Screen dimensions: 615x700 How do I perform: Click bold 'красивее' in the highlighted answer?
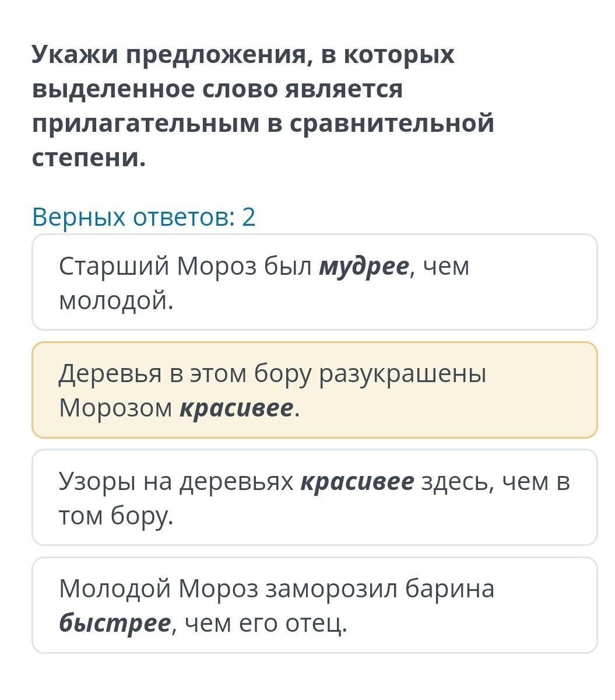pos(236,408)
